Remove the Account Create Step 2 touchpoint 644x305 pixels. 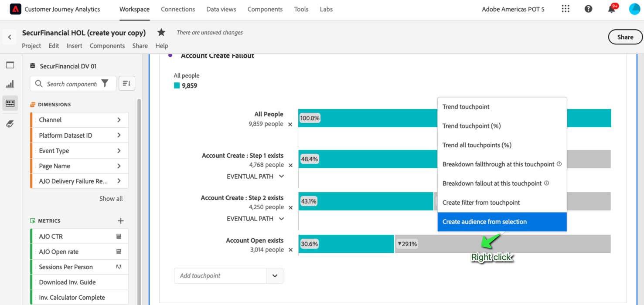[x=290, y=207]
